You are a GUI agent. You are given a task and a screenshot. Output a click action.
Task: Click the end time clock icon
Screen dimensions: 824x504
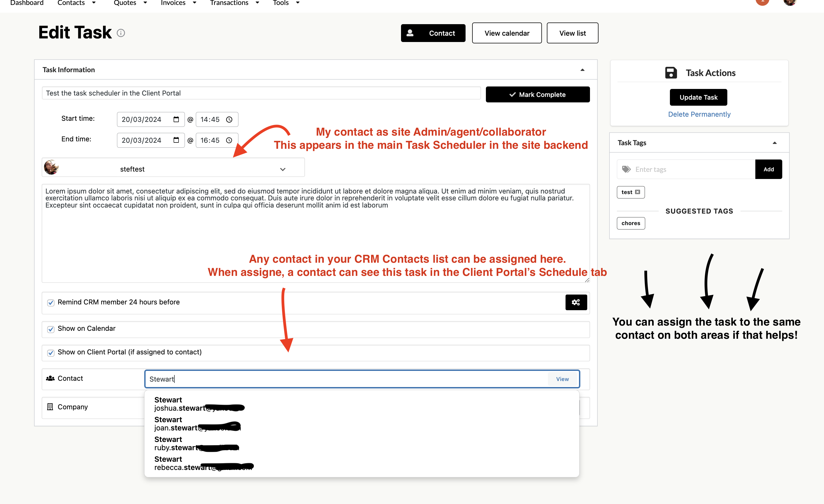pyautogui.click(x=229, y=140)
